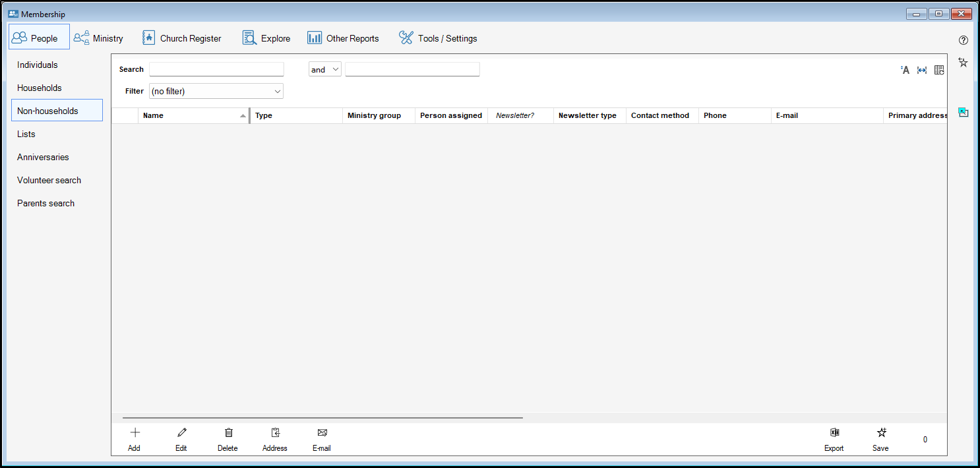Screen dimensions: 980x468
Task: Switch to the Ministry tab
Action: coord(99,38)
